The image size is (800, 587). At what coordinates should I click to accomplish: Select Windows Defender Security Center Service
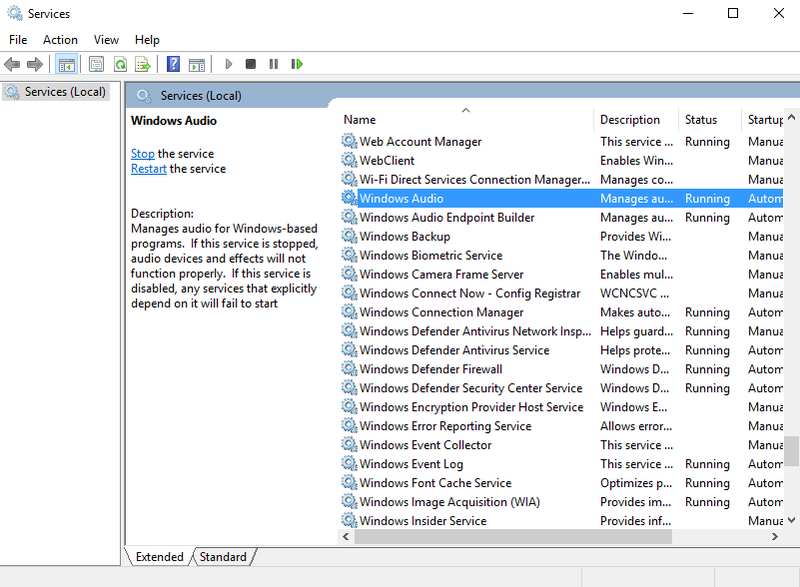pos(561,388)
